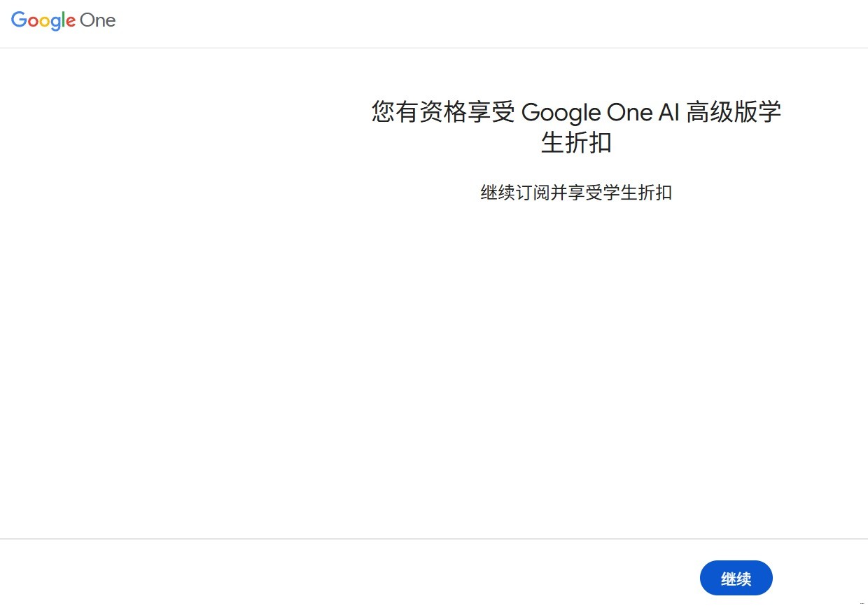Click the phrase 您有资格享受 in the heading

[x=443, y=112]
